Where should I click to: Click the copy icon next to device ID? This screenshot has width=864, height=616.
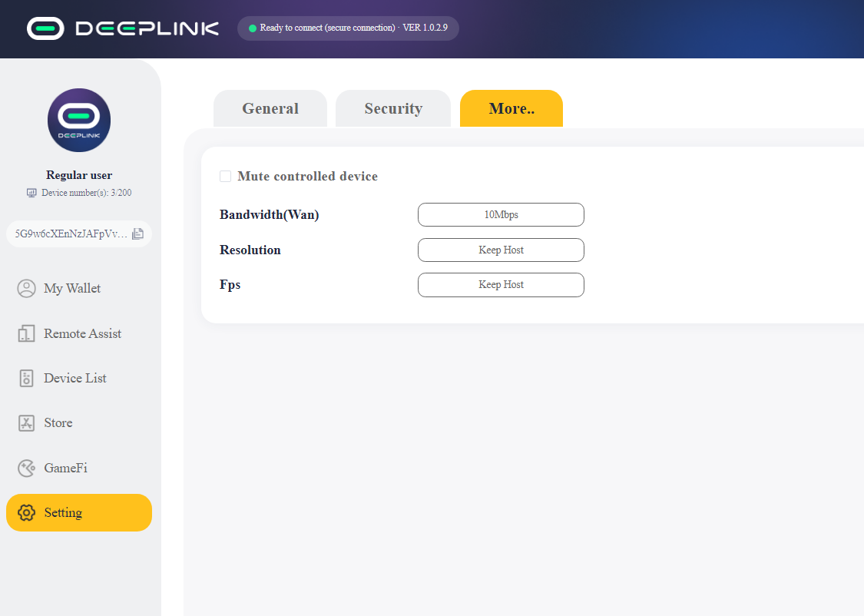pyautogui.click(x=138, y=234)
